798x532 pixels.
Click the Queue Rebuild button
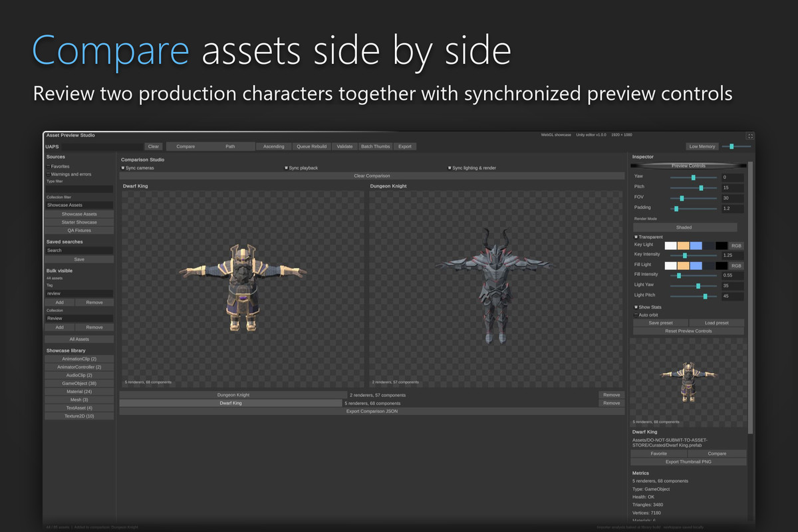click(x=311, y=146)
